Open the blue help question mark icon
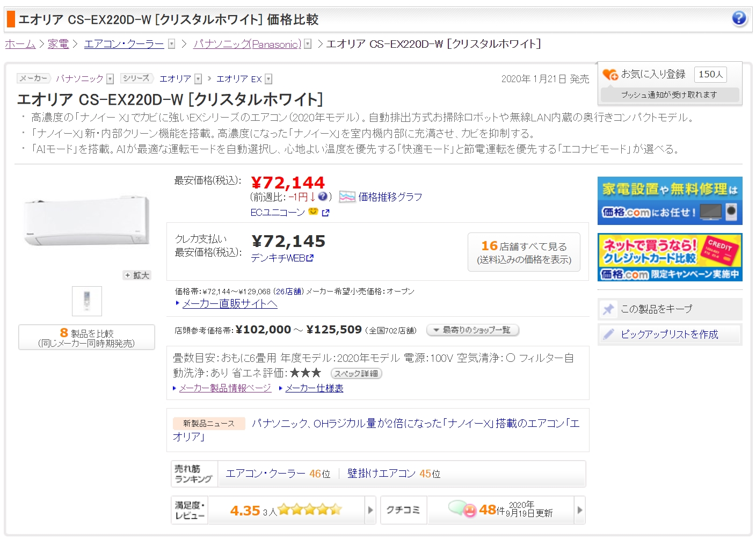Viewport: 756px width, 538px height. pyautogui.click(x=739, y=18)
